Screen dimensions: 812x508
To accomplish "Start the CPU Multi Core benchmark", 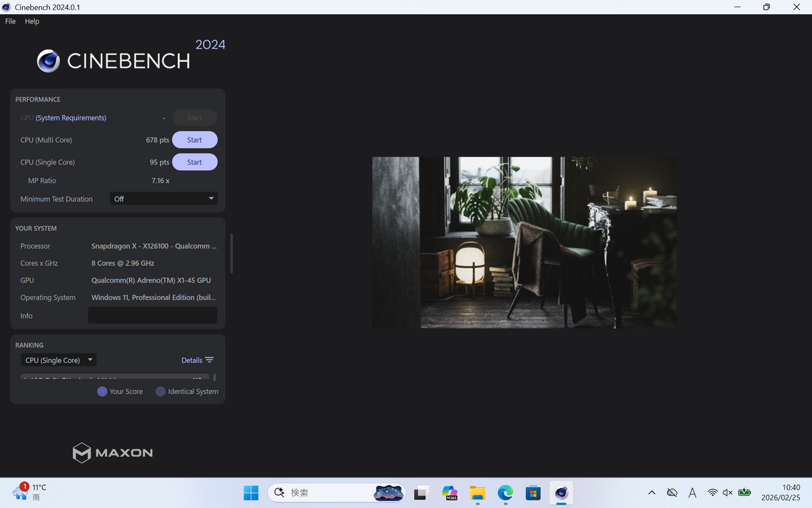I will click(195, 140).
